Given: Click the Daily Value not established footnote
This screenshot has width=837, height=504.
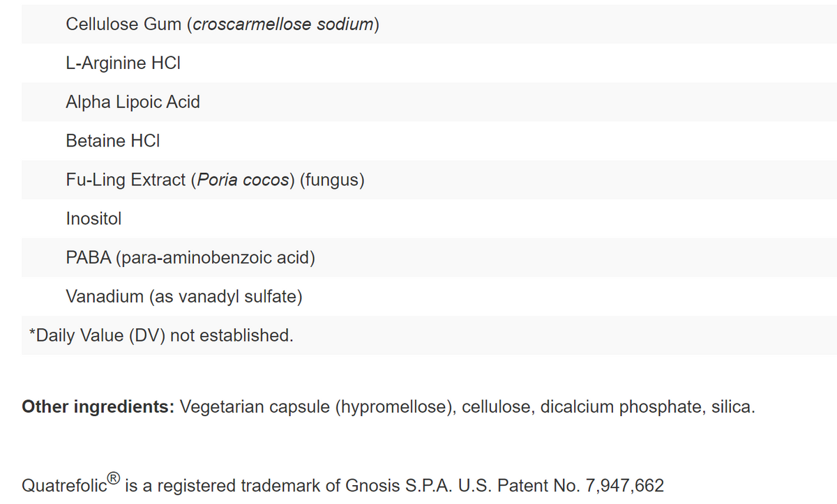Looking at the screenshot, I should tap(161, 335).
